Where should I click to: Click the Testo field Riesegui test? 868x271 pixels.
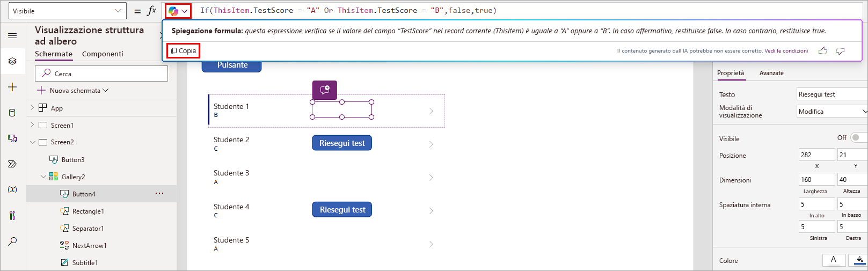[x=832, y=94]
